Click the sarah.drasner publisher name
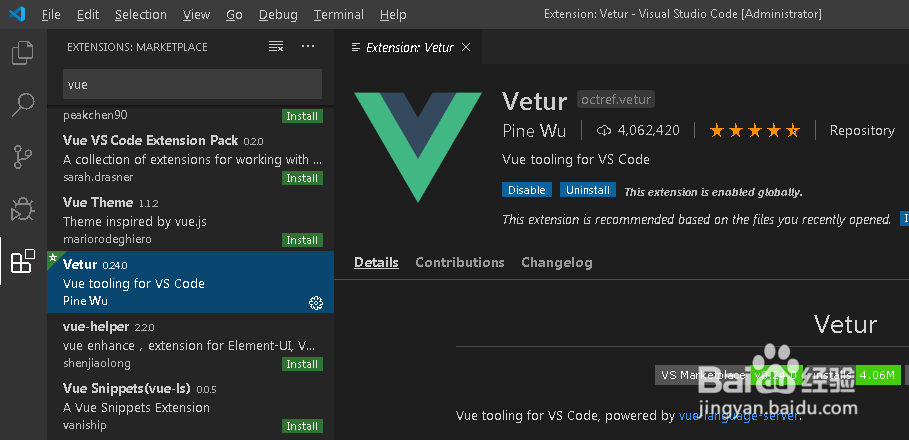The width and height of the screenshot is (909, 440). [98, 177]
